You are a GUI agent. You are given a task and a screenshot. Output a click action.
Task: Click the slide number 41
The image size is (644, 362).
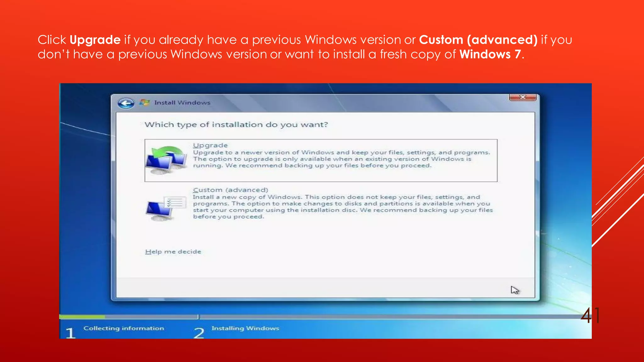(590, 315)
